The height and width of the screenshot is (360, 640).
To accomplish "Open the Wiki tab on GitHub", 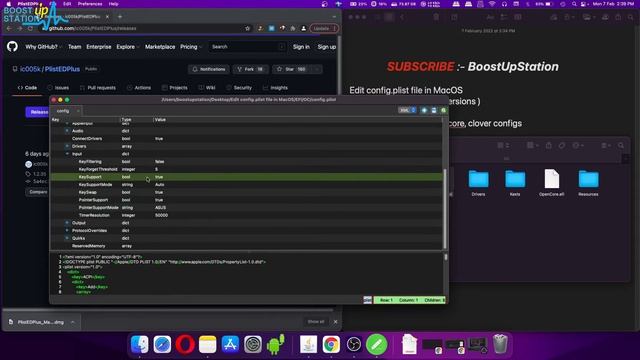I will [x=207, y=88].
